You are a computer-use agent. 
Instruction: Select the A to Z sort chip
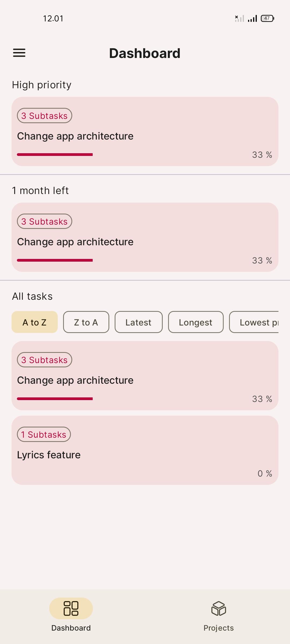[35, 322]
